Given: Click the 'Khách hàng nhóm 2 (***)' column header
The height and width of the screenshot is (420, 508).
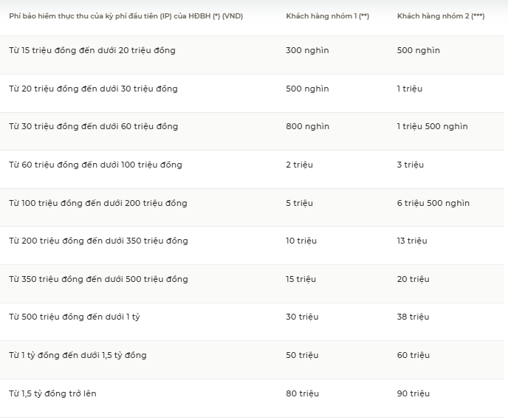Looking at the screenshot, I should [441, 16].
